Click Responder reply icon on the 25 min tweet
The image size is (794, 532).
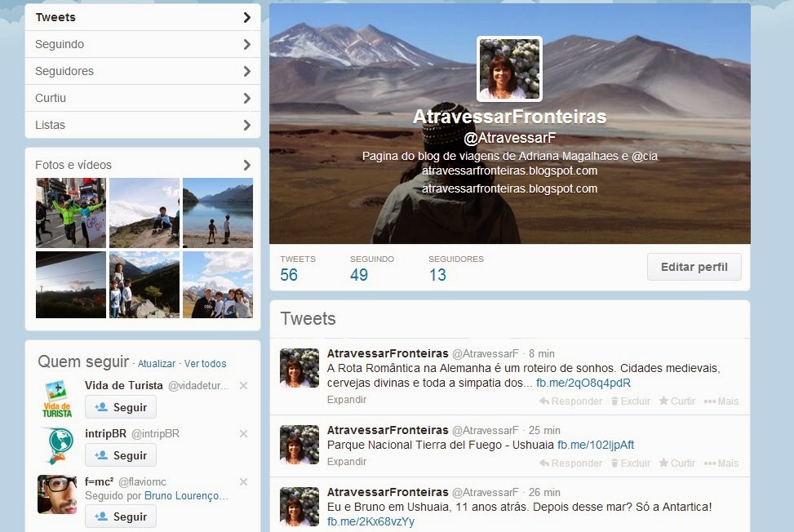(x=570, y=463)
